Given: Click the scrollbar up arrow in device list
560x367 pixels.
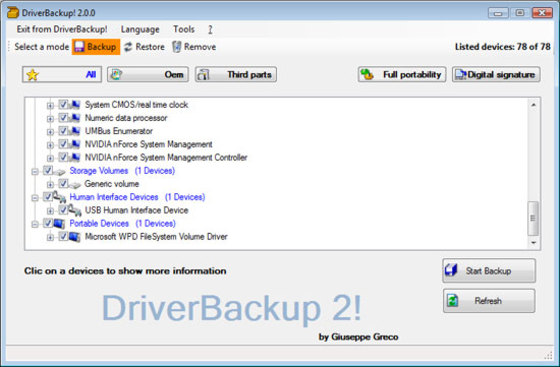Looking at the screenshot, I should [533, 105].
